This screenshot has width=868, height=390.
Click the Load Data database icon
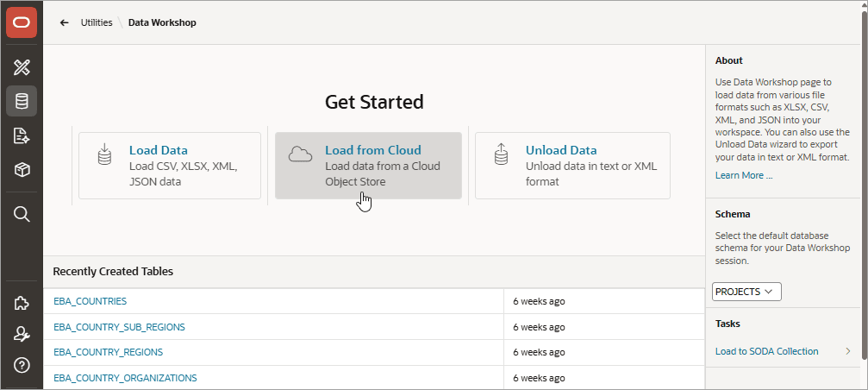[104, 154]
